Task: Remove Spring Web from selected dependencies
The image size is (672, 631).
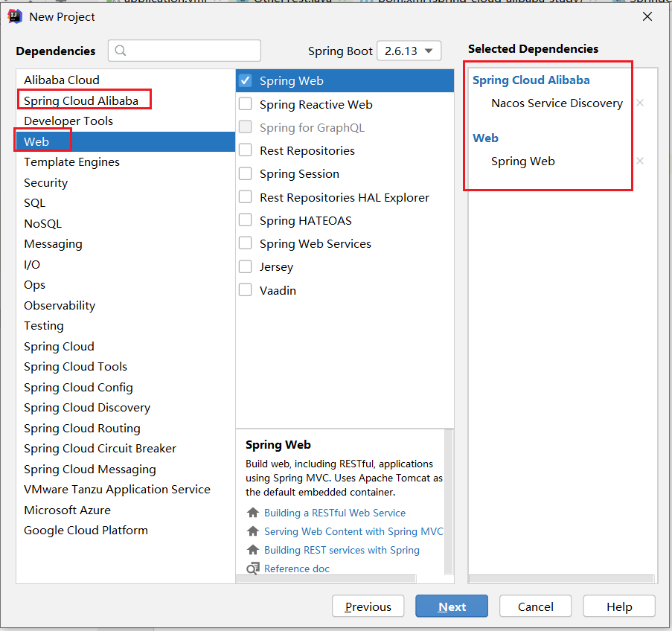Action: coord(640,161)
